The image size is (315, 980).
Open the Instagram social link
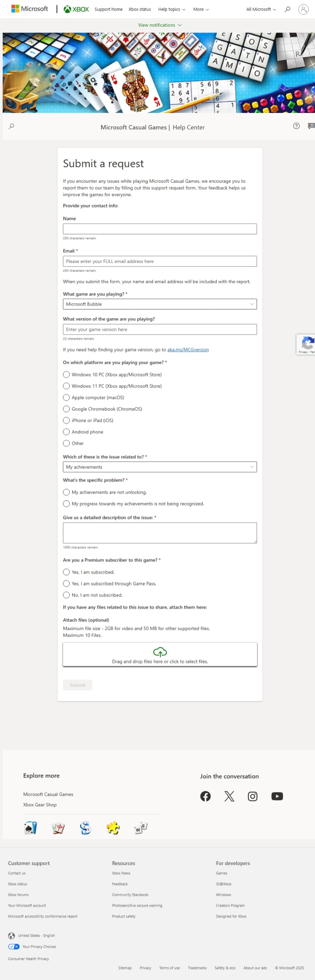252,796
